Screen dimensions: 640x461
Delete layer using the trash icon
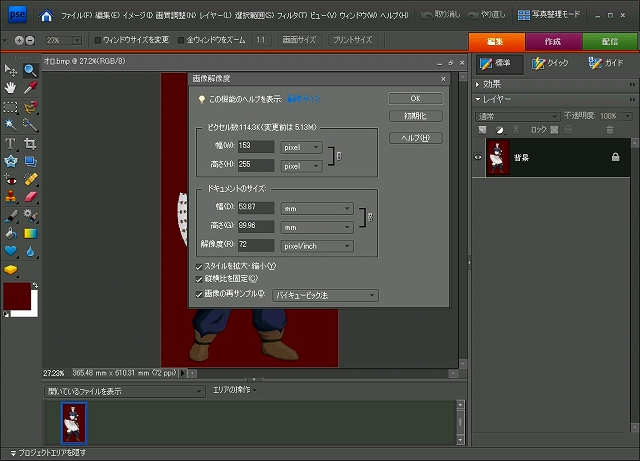point(610,130)
